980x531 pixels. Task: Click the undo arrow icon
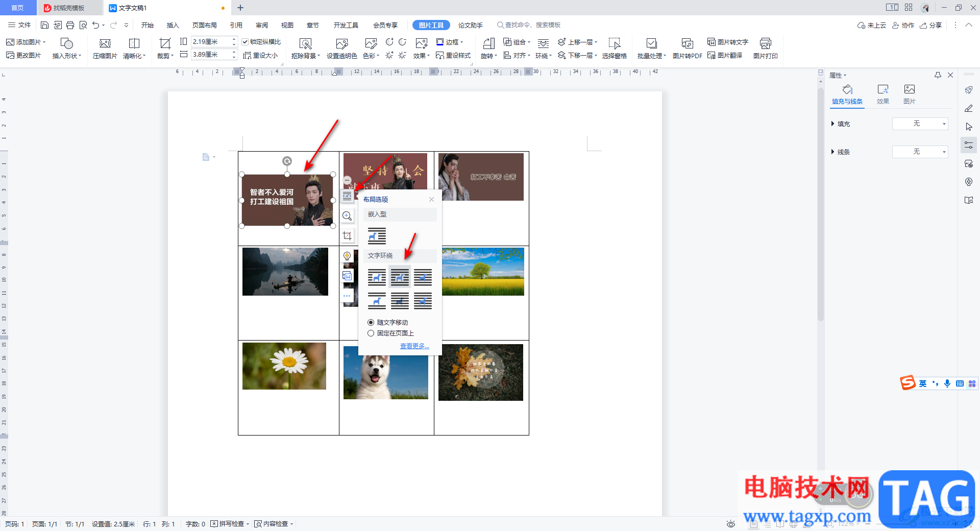(95, 25)
